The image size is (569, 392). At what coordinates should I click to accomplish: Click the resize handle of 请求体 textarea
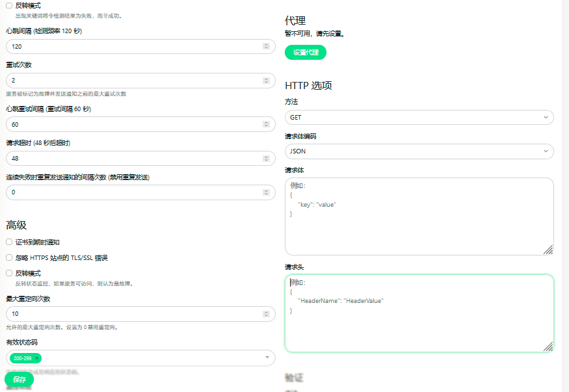[x=548, y=250]
